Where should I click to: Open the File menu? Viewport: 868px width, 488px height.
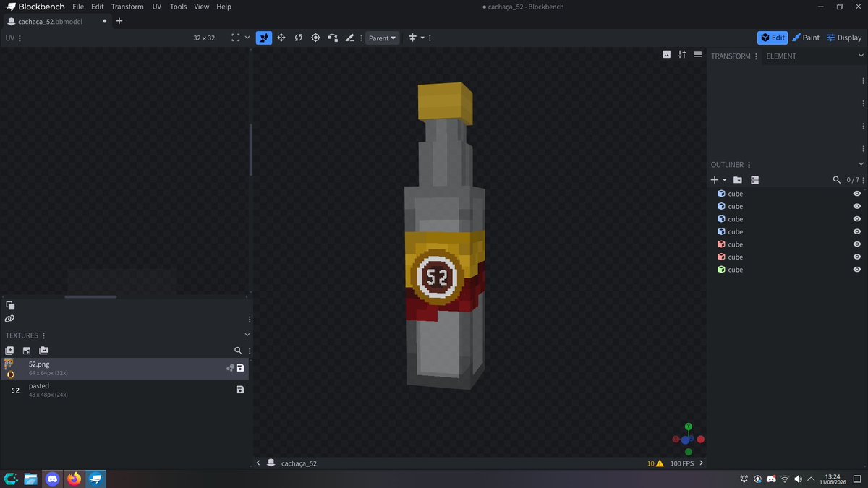tap(78, 7)
